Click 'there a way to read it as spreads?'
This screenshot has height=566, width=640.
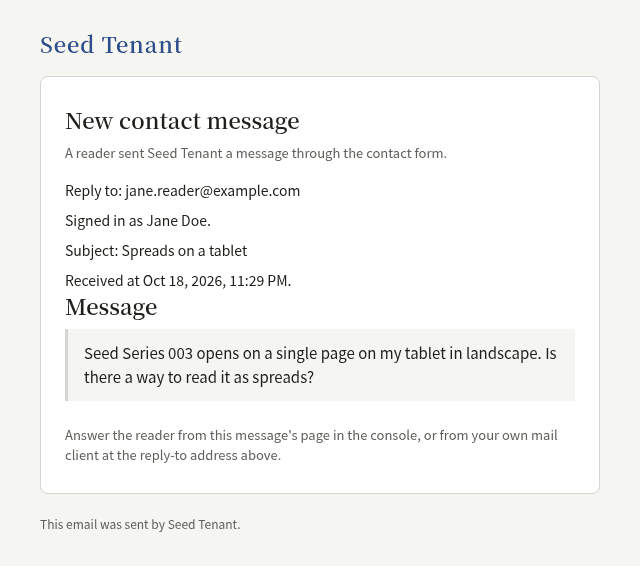[199, 377]
